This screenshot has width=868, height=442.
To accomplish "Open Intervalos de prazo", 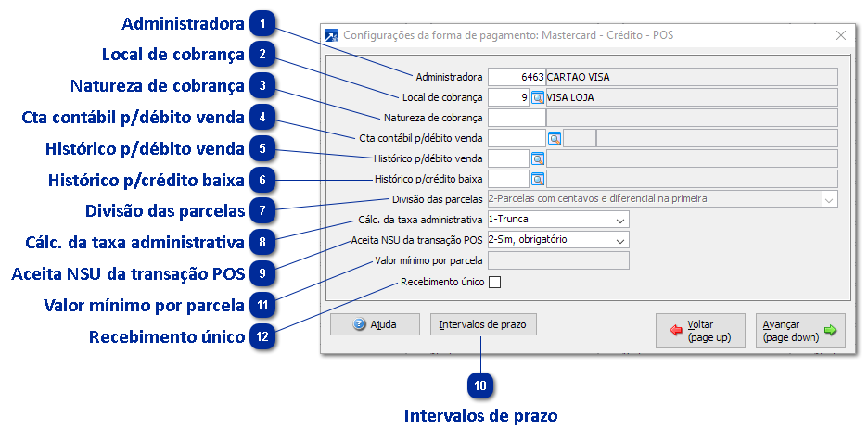I will pos(482,325).
